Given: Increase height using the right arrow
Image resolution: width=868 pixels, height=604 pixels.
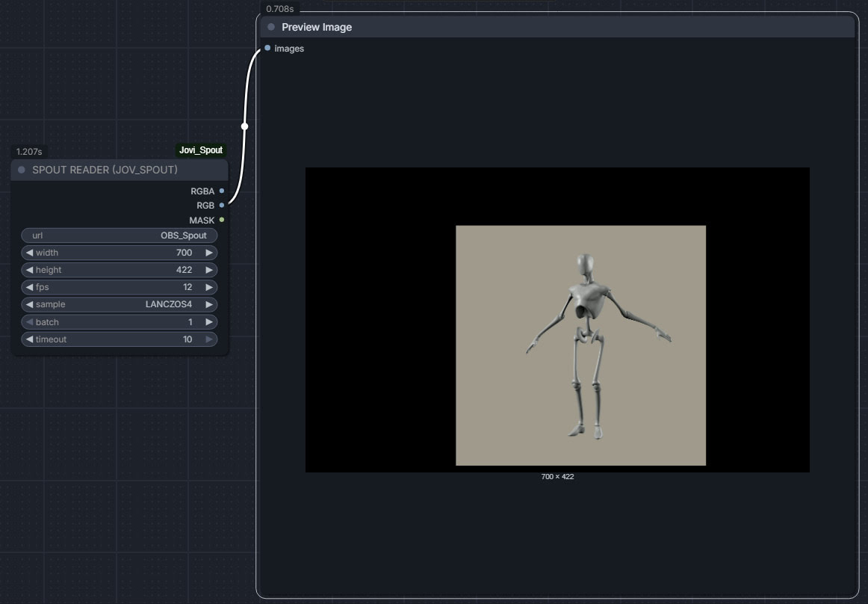Looking at the screenshot, I should point(209,270).
